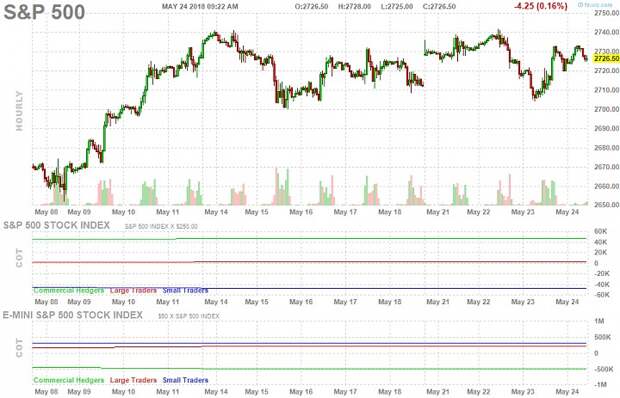The width and height of the screenshot is (620, 398).
Task: Click May 15 under the E-MINI panel
Action: [x=256, y=392]
